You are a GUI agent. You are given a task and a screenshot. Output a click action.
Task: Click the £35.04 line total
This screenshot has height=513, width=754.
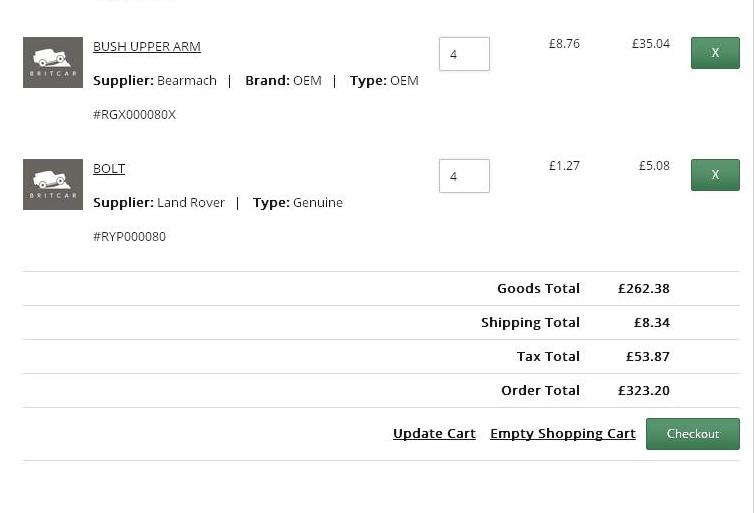coord(651,44)
